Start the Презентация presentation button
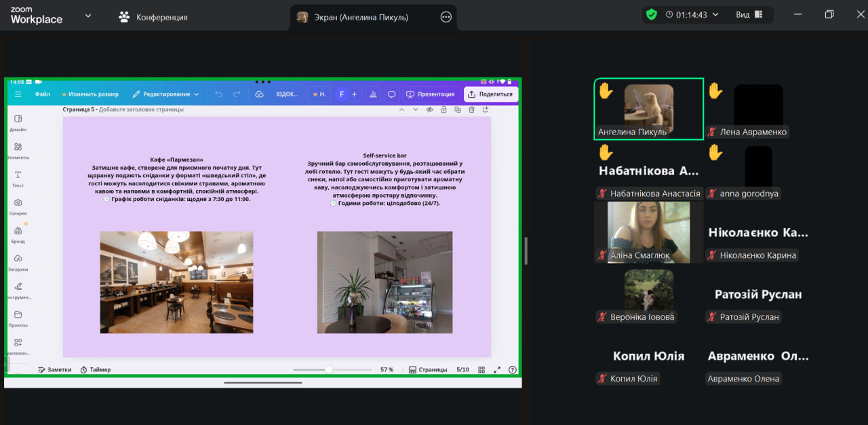The image size is (868, 425). (x=430, y=94)
